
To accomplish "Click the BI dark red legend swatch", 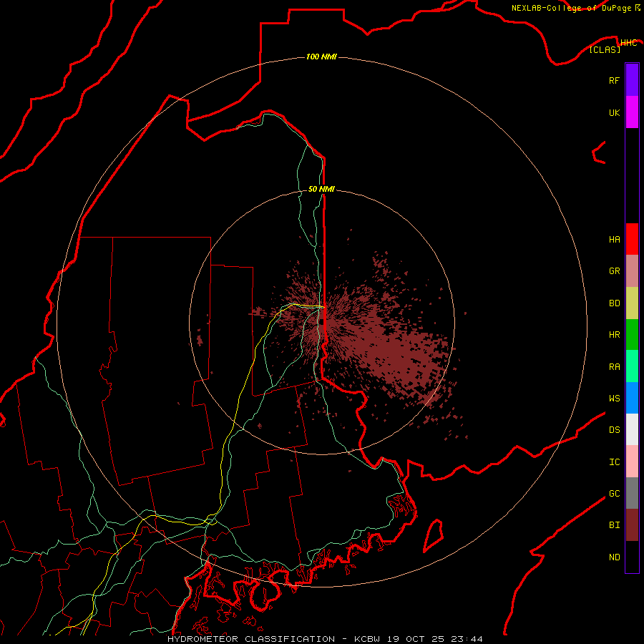I will pyautogui.click(x=632, y=525).
